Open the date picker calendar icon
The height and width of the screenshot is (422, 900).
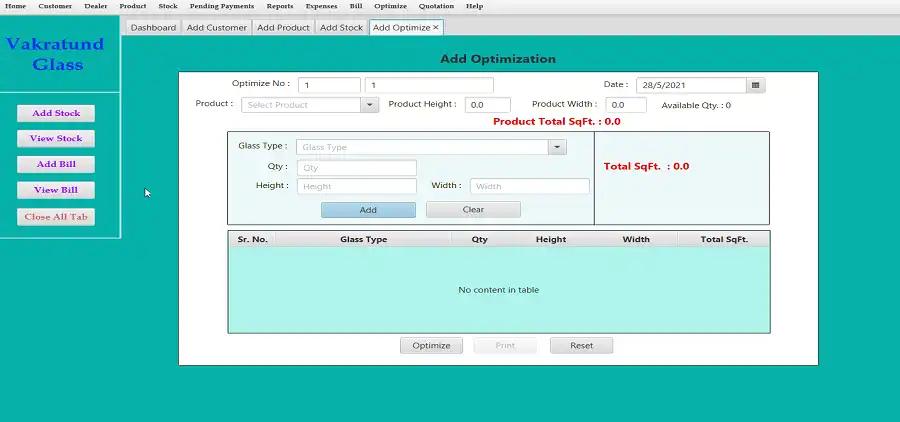756,86
